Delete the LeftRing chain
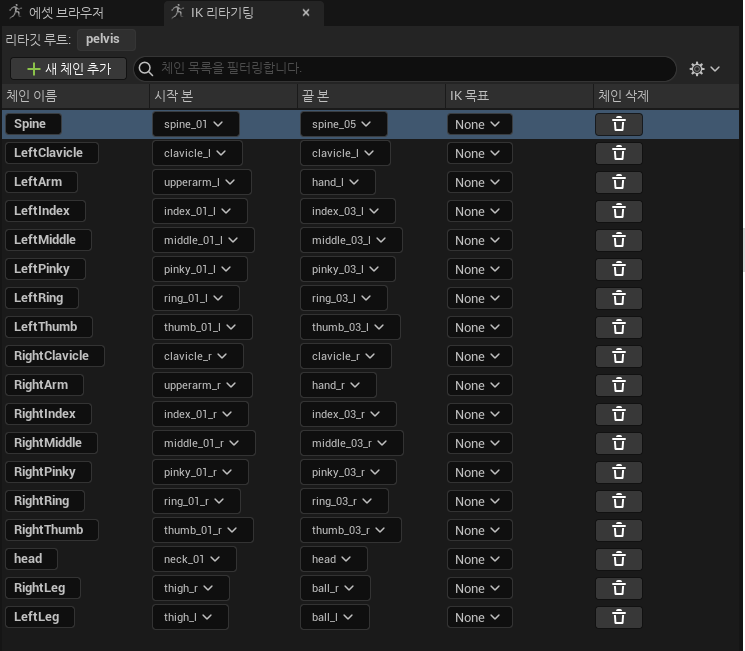 click(x=619, y=298)
